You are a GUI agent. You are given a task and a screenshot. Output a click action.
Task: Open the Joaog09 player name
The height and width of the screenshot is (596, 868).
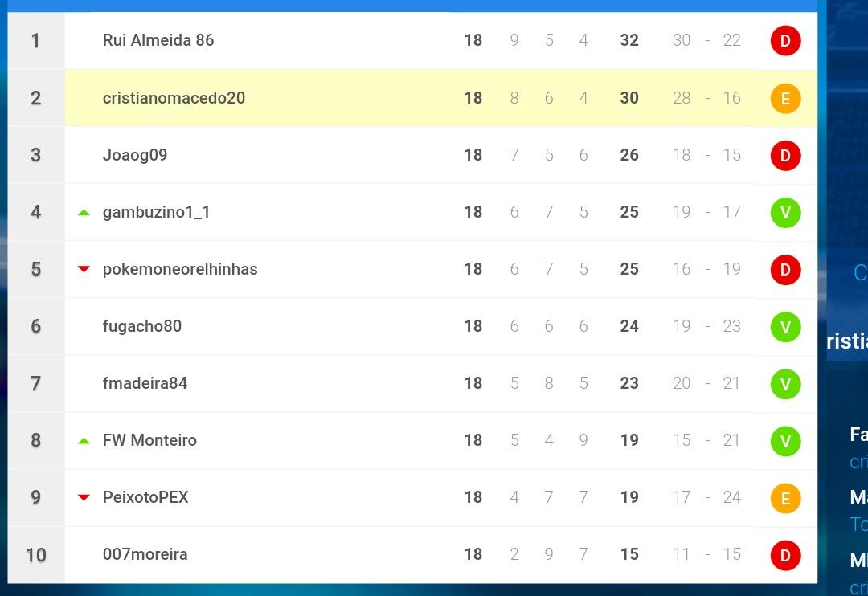click(135, 155)
